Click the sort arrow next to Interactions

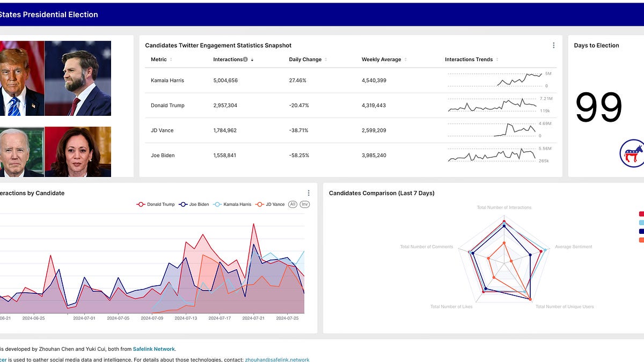252,60
